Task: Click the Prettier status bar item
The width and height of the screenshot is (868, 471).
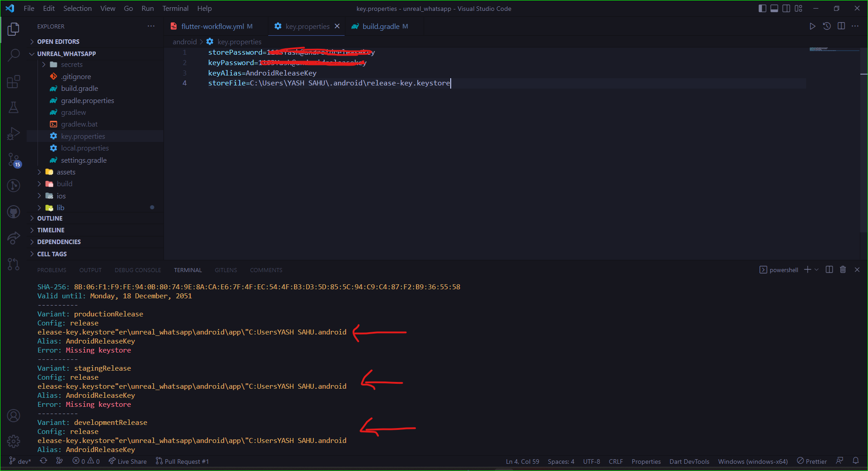Action: pos(812,461)
